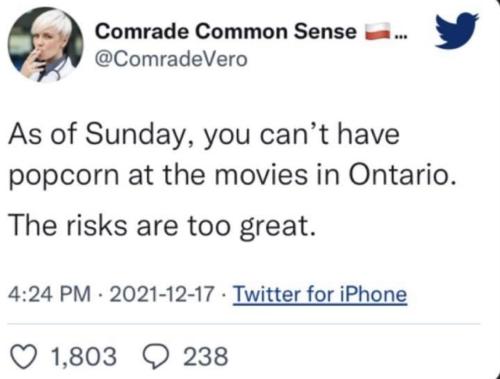Click the blue Twitter bird logo

pos(457,30)
